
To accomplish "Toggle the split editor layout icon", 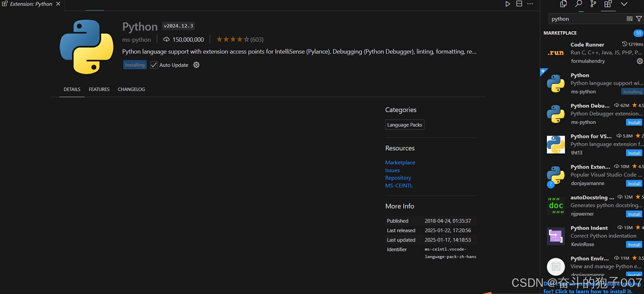I will [519, 4].
